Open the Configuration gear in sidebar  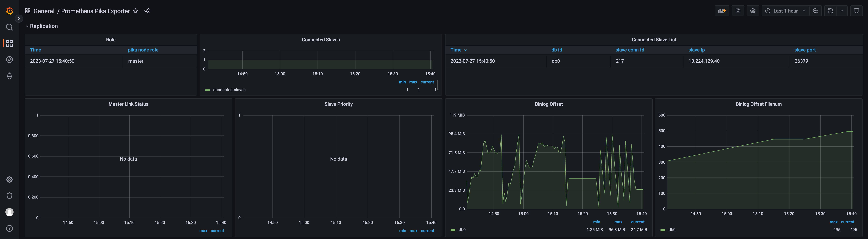9,180
